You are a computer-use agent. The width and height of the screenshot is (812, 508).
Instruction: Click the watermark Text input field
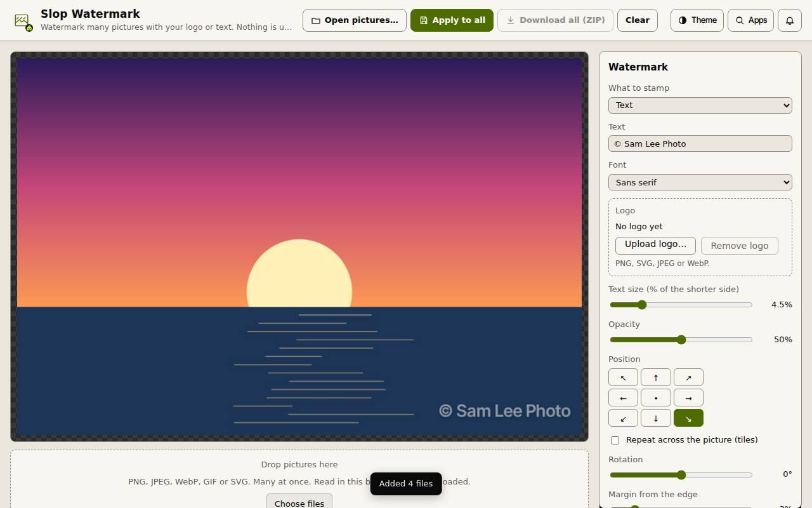700,144
